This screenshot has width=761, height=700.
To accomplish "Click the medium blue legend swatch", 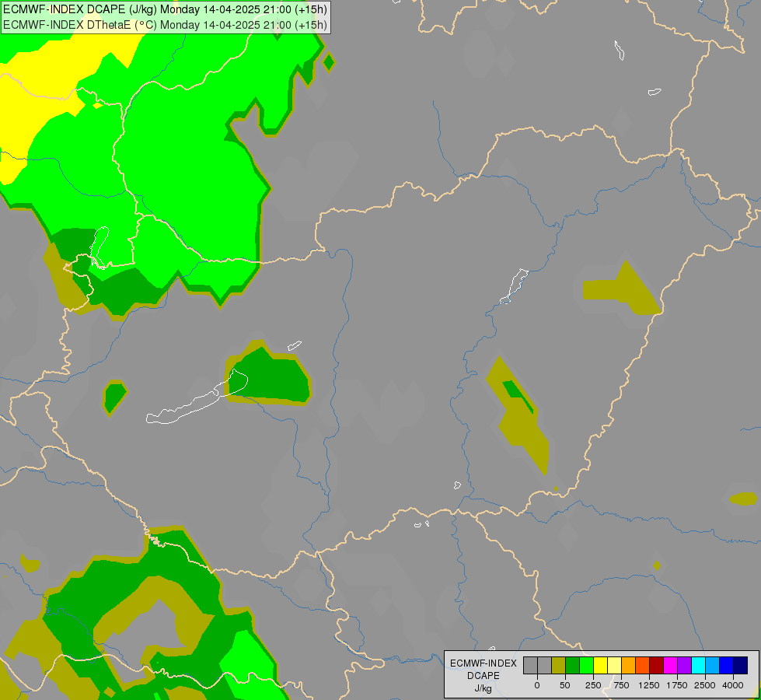I will coord(727,666).
